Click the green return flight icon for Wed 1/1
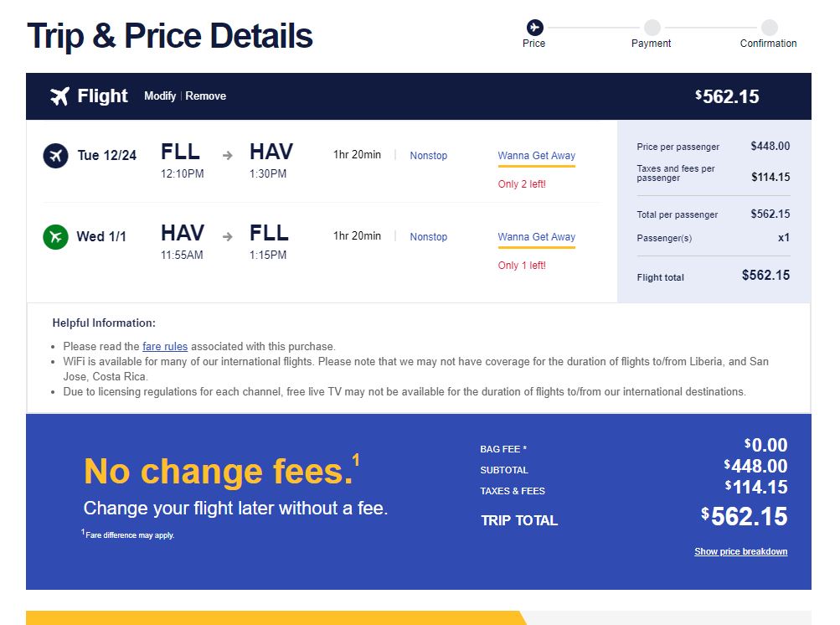Screen dimensions: 840x625 (x=56, y=237)
